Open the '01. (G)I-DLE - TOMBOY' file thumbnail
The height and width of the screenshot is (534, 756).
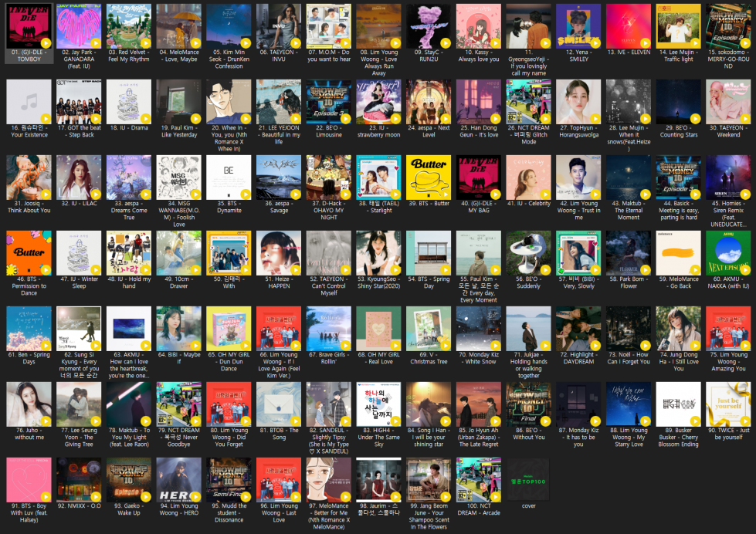point(29,26)
